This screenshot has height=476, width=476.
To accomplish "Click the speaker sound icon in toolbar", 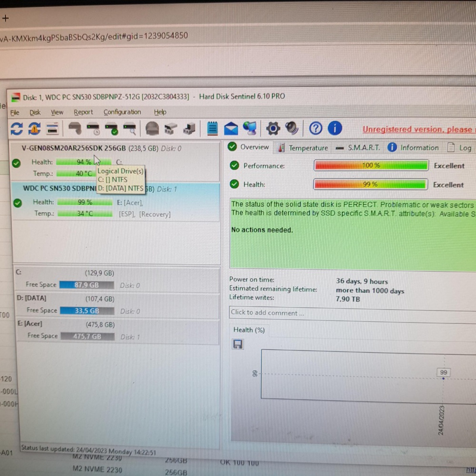I will [292, 128].
